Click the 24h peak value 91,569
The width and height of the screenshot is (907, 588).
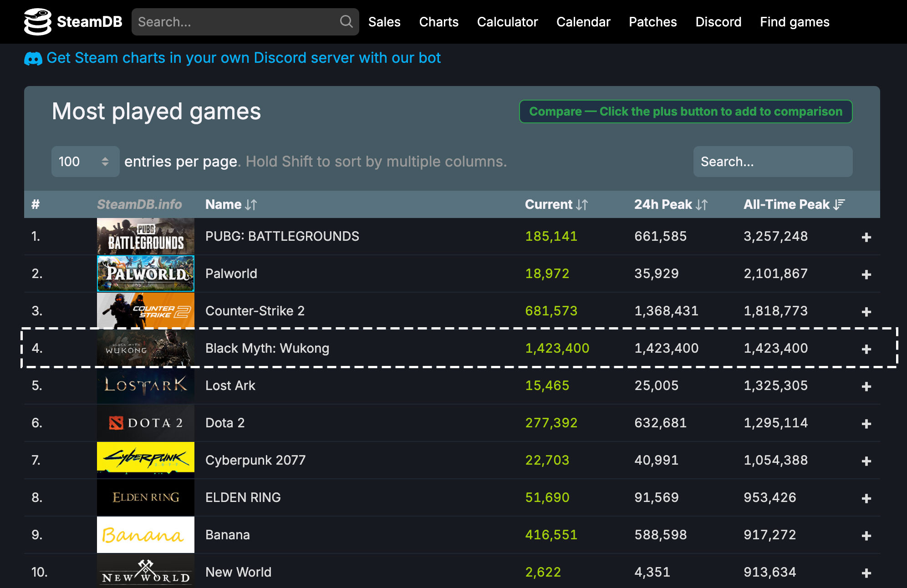[x=657, y=497]
